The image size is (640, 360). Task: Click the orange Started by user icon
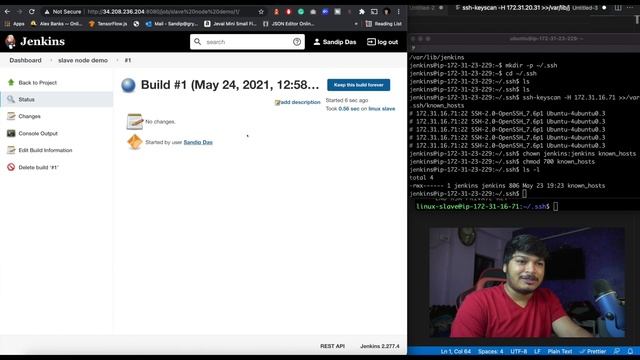tap(135, 142)
